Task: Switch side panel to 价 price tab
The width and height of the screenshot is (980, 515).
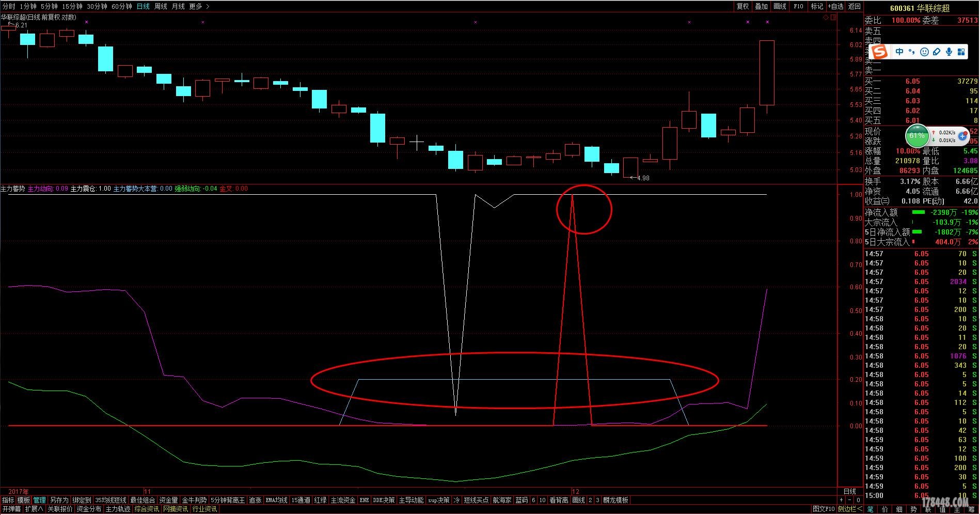Action: pos(885,509)
